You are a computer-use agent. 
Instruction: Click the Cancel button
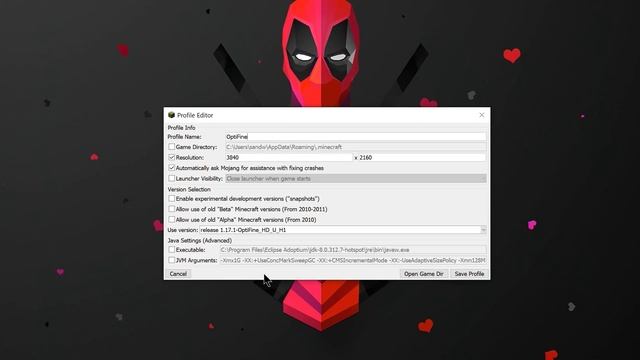pyautogui.click(x=178, y=274)
